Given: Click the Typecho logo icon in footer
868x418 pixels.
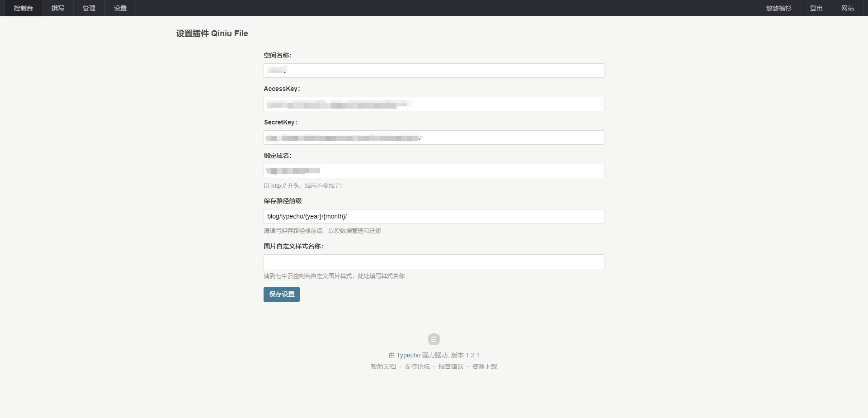Looking at the screenshot, I should click(x=434, y=339).
